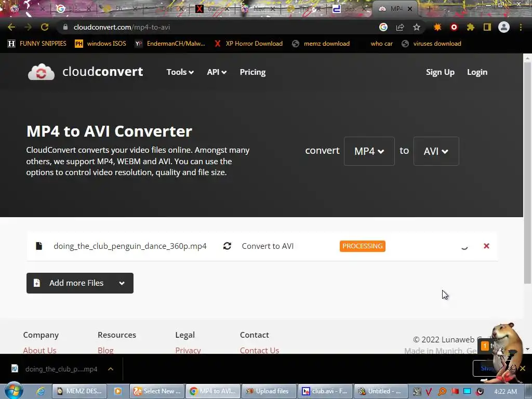This screenshot has height=399, width=532.
Task: Share this page using the share icon
Action: click(x=400, y=27)
